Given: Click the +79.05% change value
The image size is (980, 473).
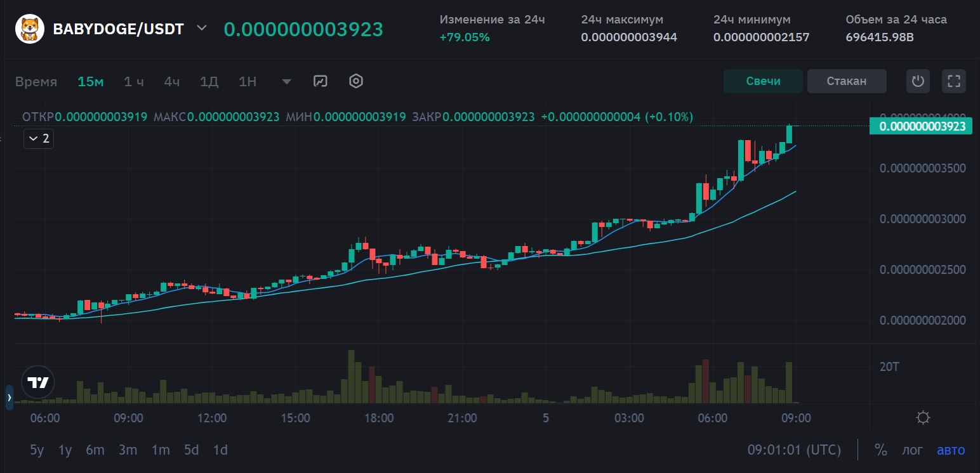Looking at the screenshot, I should (x=465, y=37).
